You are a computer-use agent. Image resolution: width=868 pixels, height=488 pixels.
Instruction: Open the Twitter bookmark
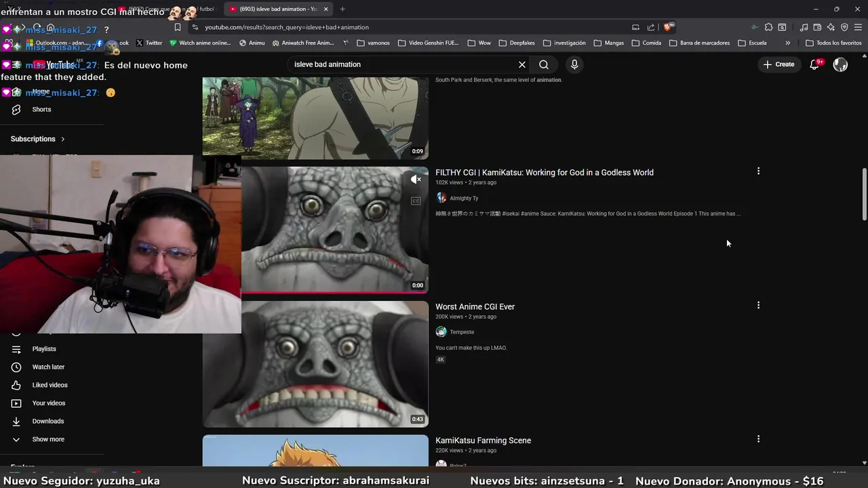[149, 43]
